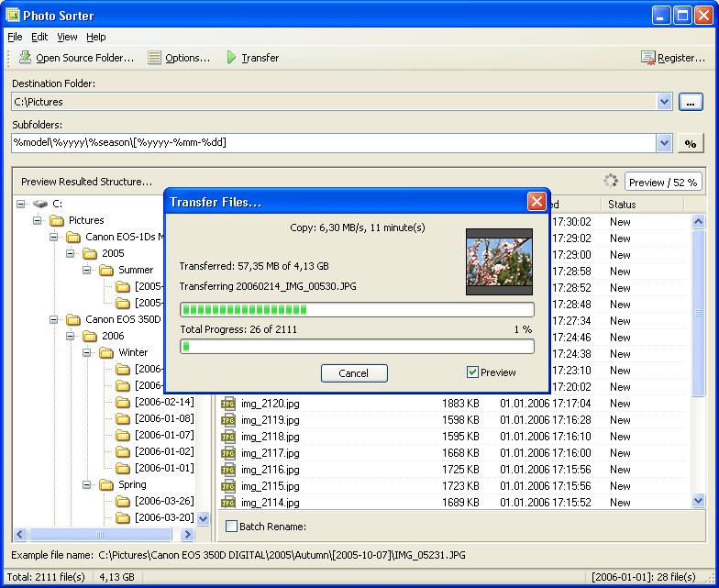Uncheck the Preview checkbox in transfer dialog
719x588 pixels.
[473, 372]
